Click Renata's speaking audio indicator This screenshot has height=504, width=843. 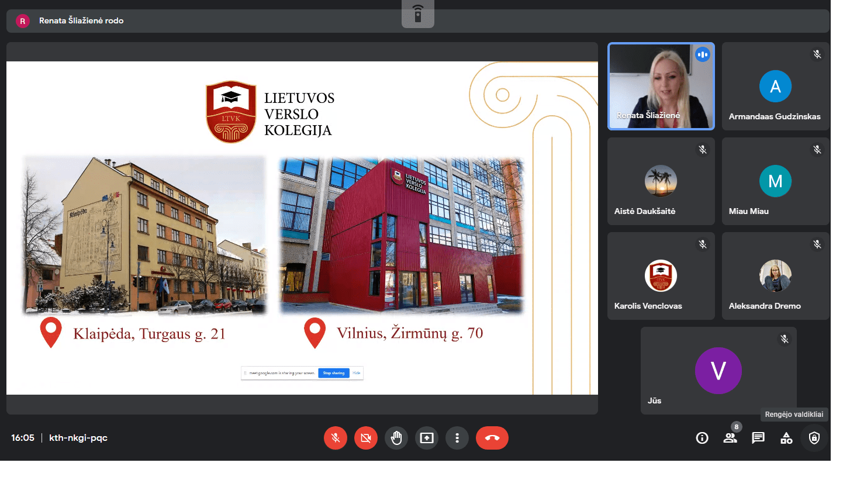(703, 54)
